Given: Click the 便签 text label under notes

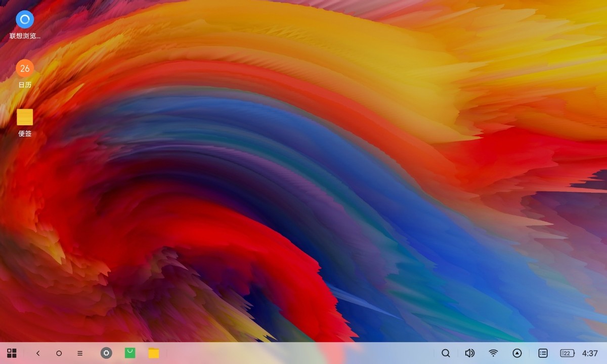Looking at the screenshot, I should click(25, 133).
